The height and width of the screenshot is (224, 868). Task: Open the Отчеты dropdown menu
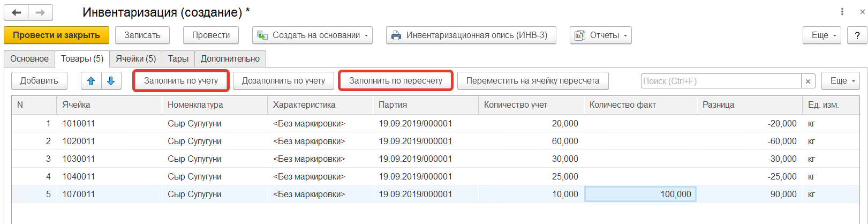tap(600, 35)
